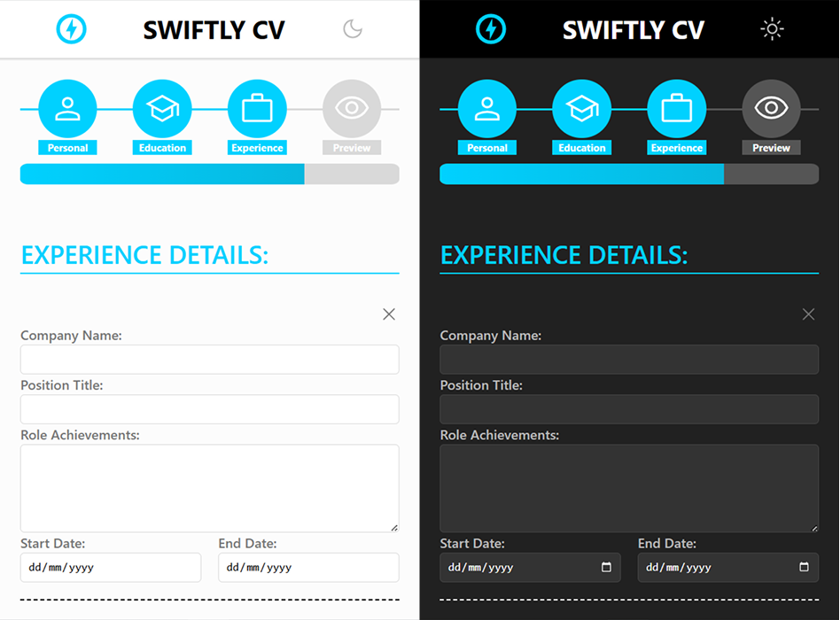
Task: Click the Experience label in dark panel
Action: (x=677, y=148)
